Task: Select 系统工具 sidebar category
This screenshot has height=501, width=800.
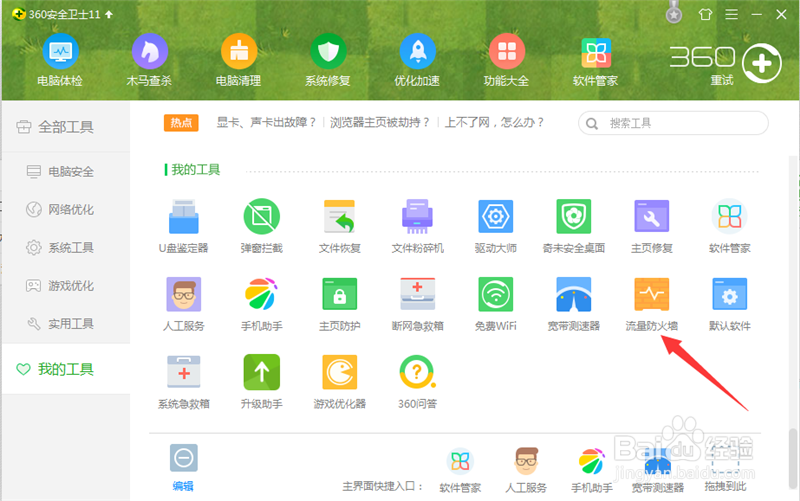Action: (x=66, y=247)
